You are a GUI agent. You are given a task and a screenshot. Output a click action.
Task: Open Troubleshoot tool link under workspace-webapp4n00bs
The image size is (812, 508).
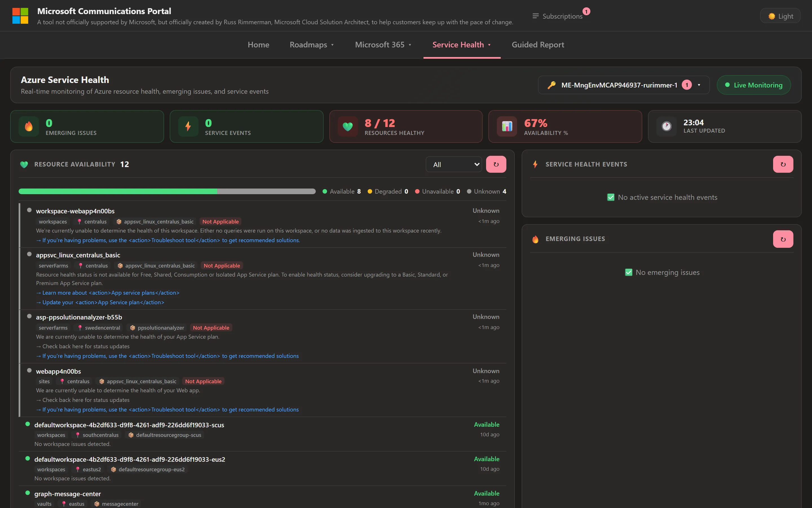coord(168,240)
